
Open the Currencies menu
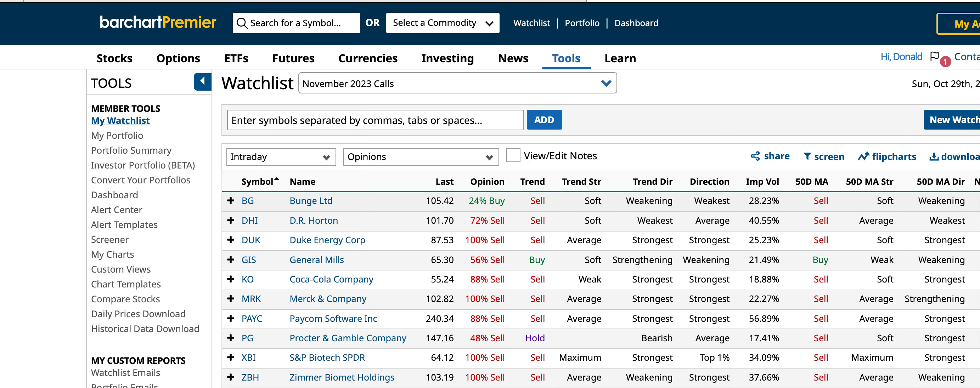(x=367, y=58)
